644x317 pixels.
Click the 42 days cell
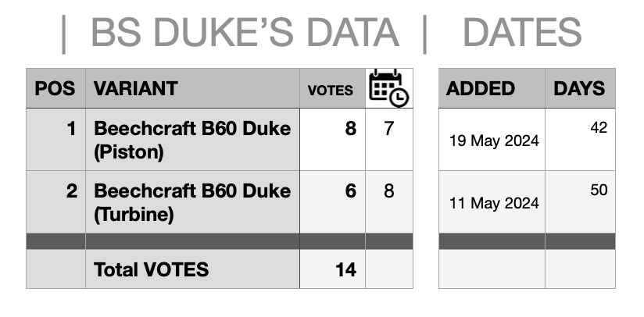(x=580, y=140)
